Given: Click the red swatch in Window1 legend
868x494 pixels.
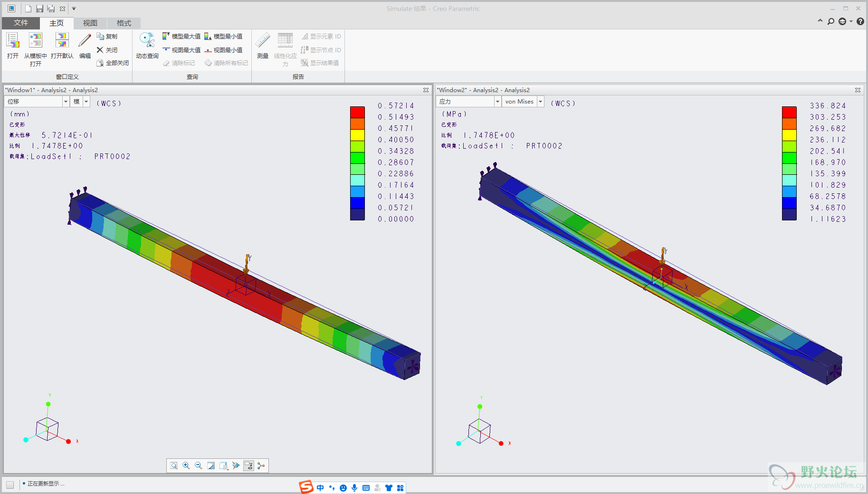Looking at the screenshot, I should (357, 112).
